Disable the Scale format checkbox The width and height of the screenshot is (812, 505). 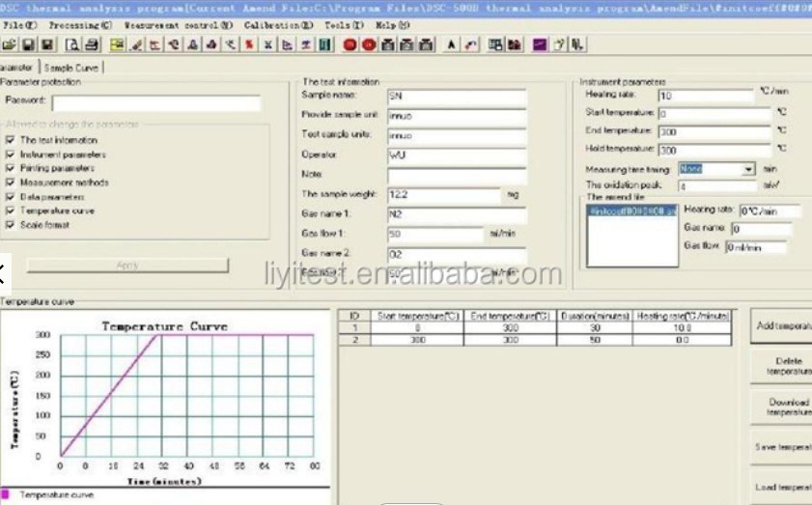[x=10, y=225]
